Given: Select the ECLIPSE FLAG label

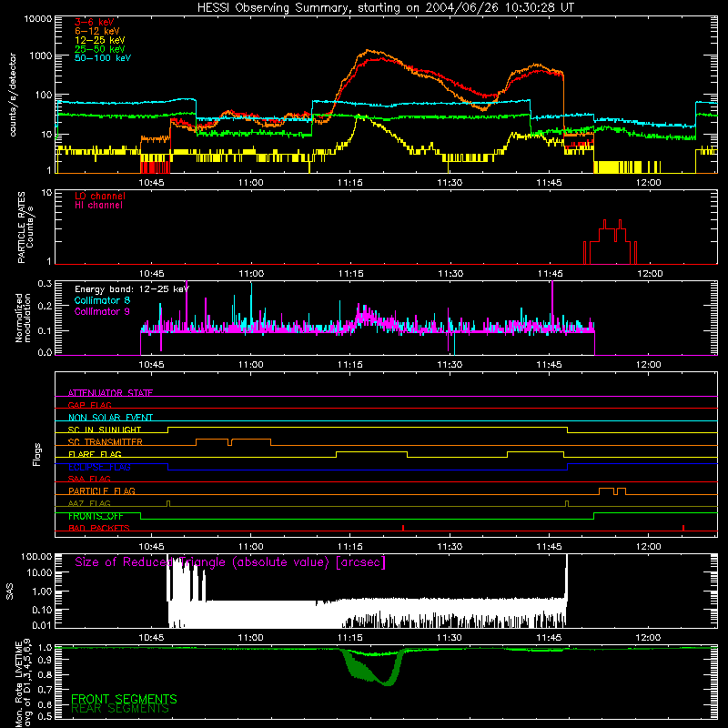Looking at the screenshot, I should [99, 467].
